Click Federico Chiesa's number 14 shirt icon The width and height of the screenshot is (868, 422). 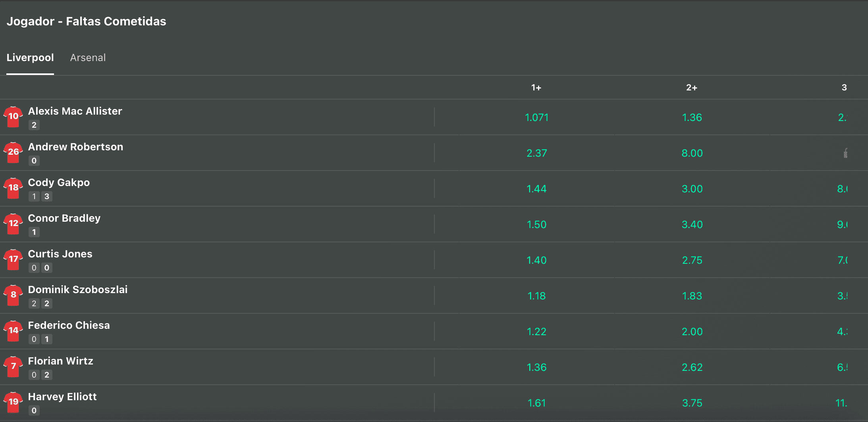point(13,331)
